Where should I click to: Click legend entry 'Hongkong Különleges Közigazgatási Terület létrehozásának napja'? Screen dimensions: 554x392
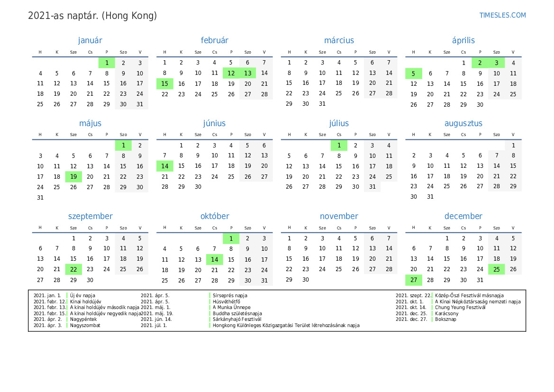point(286,325)
